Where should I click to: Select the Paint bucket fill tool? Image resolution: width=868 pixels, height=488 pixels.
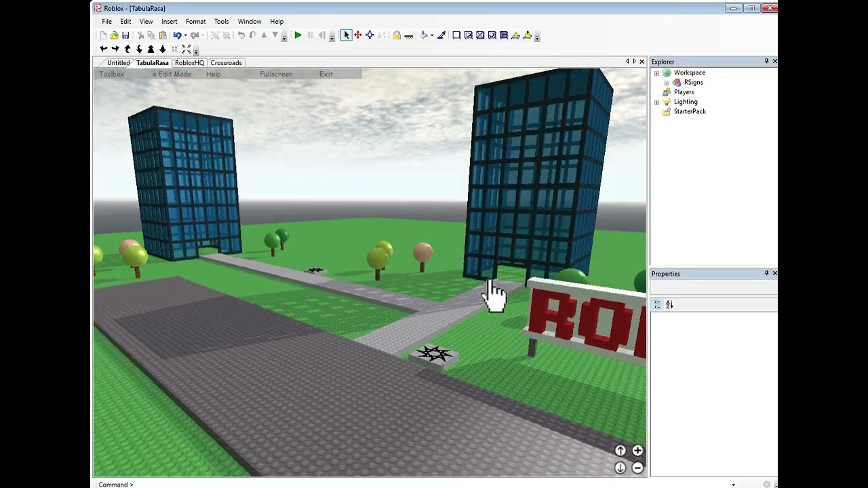coord(424,35)
